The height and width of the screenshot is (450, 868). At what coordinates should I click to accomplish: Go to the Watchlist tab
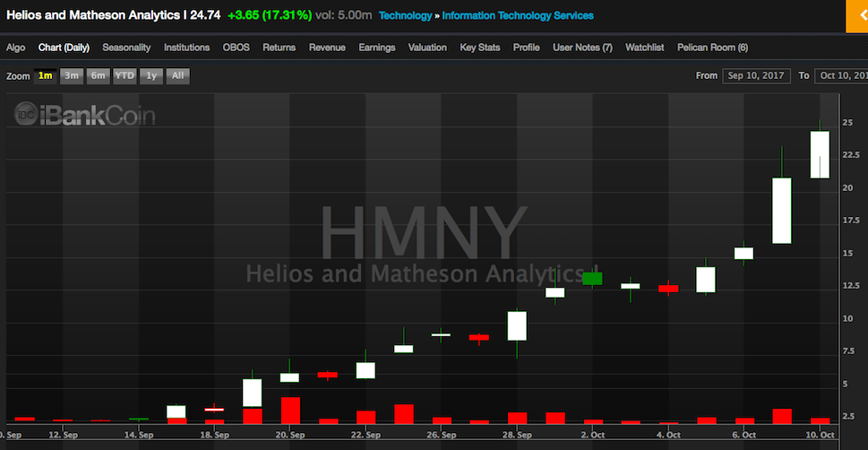[x=644, y=48]
